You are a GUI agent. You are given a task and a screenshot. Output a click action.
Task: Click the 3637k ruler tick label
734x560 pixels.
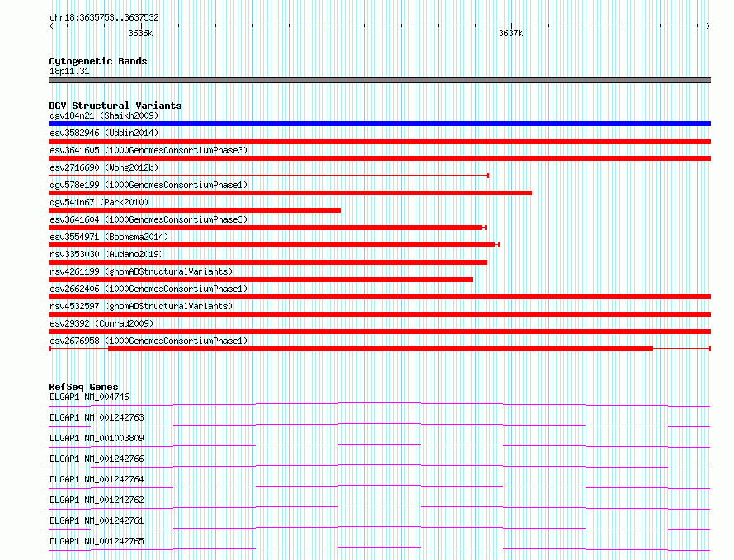tap(511, 33)
